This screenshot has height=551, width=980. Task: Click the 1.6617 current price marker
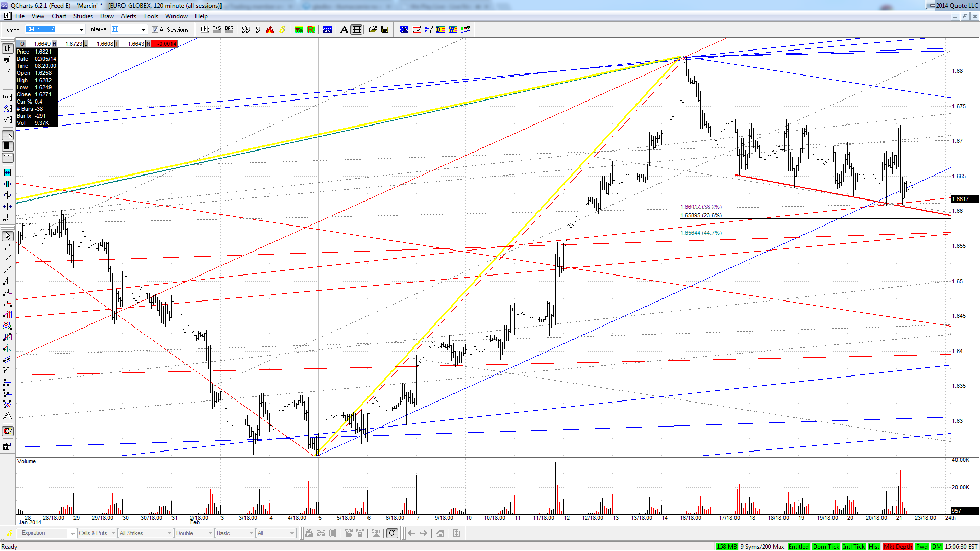point(965,199)
